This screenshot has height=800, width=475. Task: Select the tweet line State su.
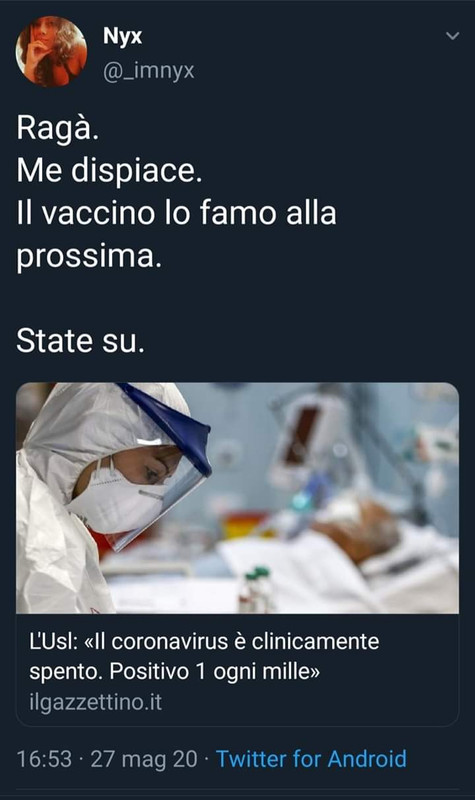click(81, 341)
